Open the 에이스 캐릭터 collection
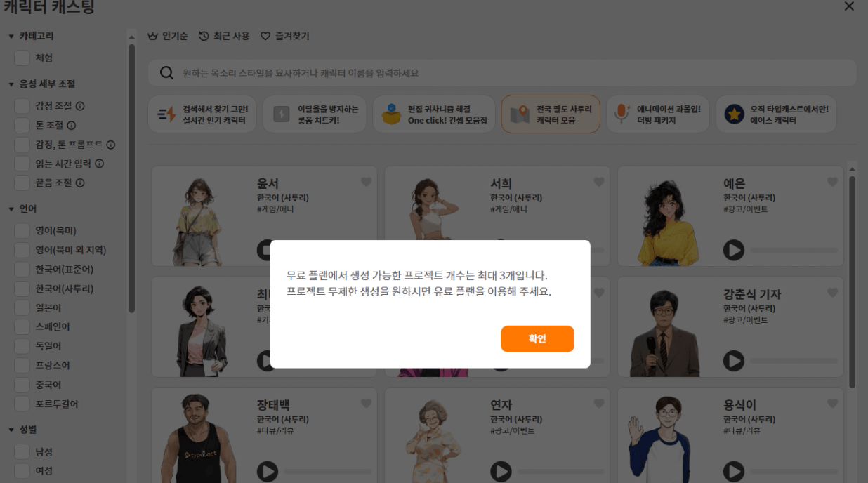This screenshot has width=868, height=483. click(776, 114)
